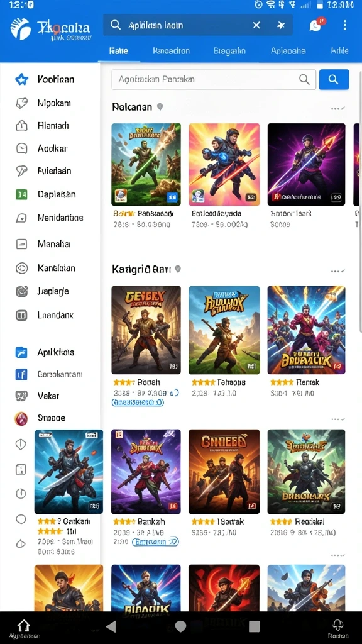Tap the bottom-right notification bell icon
Image resolution: width=362 pixels, height=644 pixels.
tap(337, 625)
